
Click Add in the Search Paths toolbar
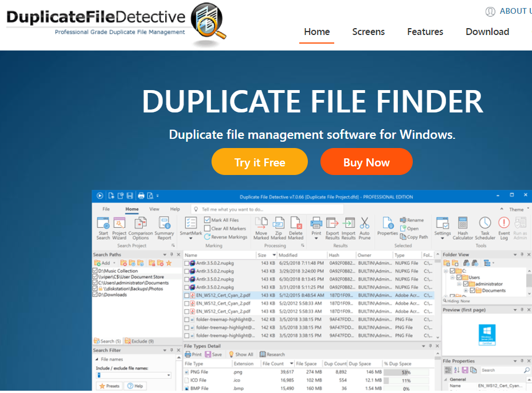click(x=103, y=263)
